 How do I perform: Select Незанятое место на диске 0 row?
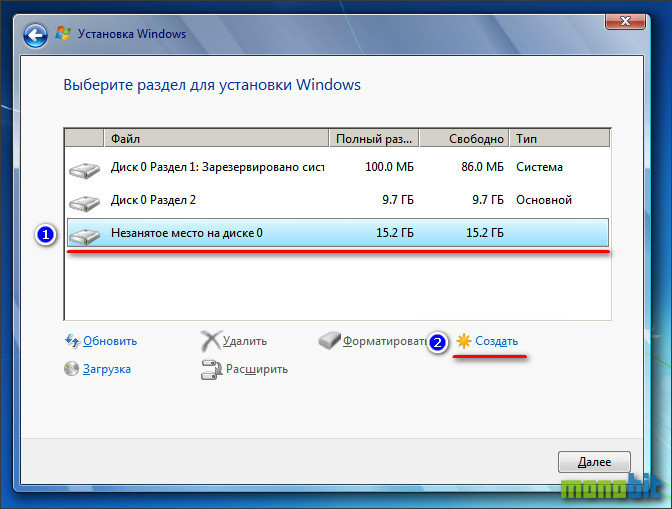[x=338, y=233]
